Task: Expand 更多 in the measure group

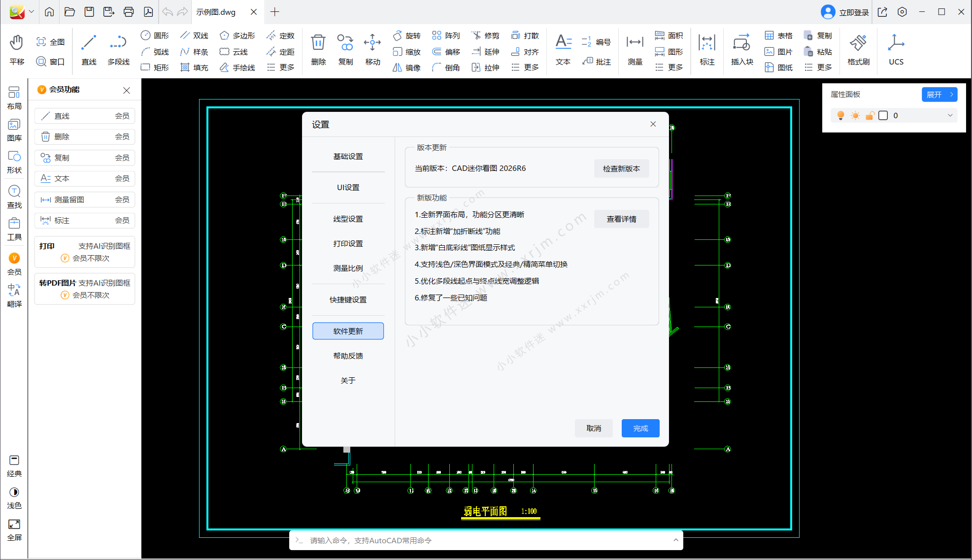Action: 669,67
